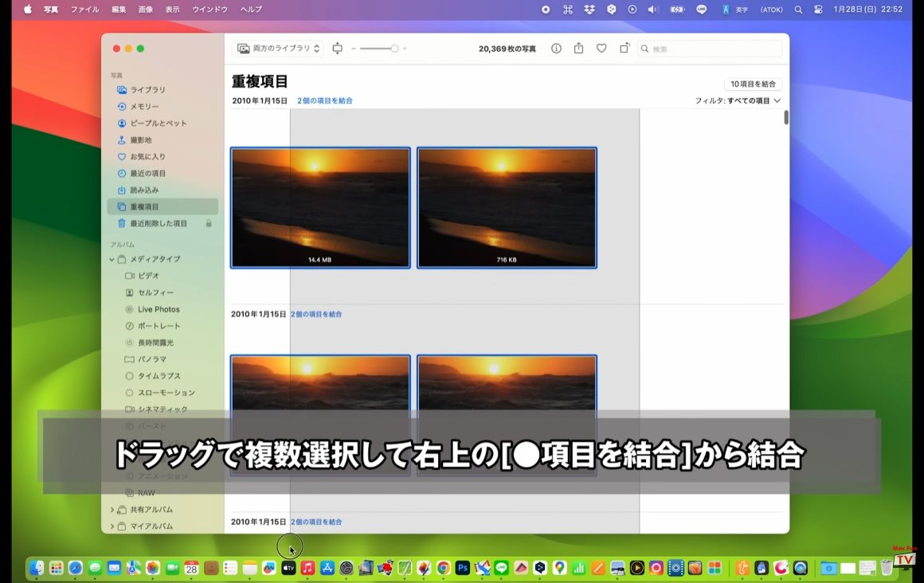
Task: Focus the 検索 search field
Action: coord(710,49)
